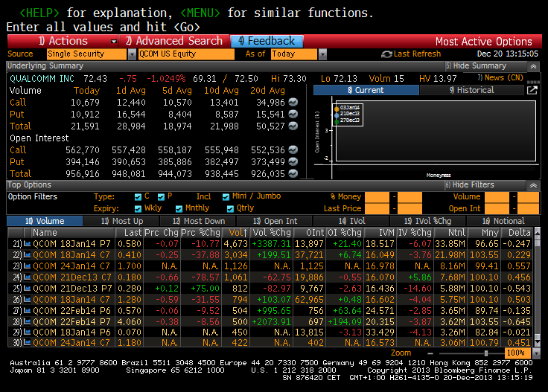548x392 pixels.
Task: Open Advanced Search
Action: pos(174,41)
